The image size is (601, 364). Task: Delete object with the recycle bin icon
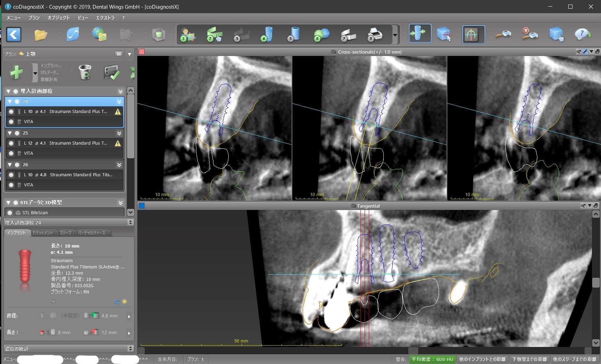(x=85, y=72)
